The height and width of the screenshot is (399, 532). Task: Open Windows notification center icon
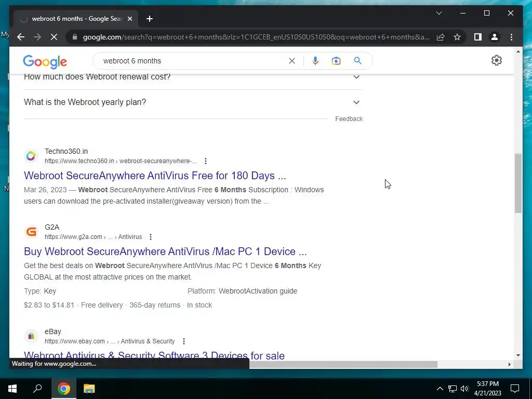coord(515,389)
